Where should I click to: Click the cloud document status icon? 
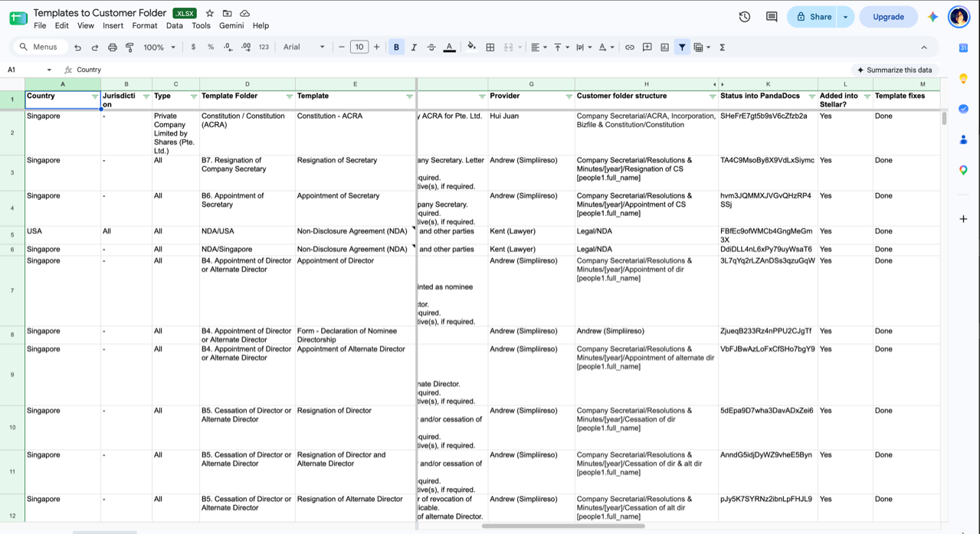point(245,14)
